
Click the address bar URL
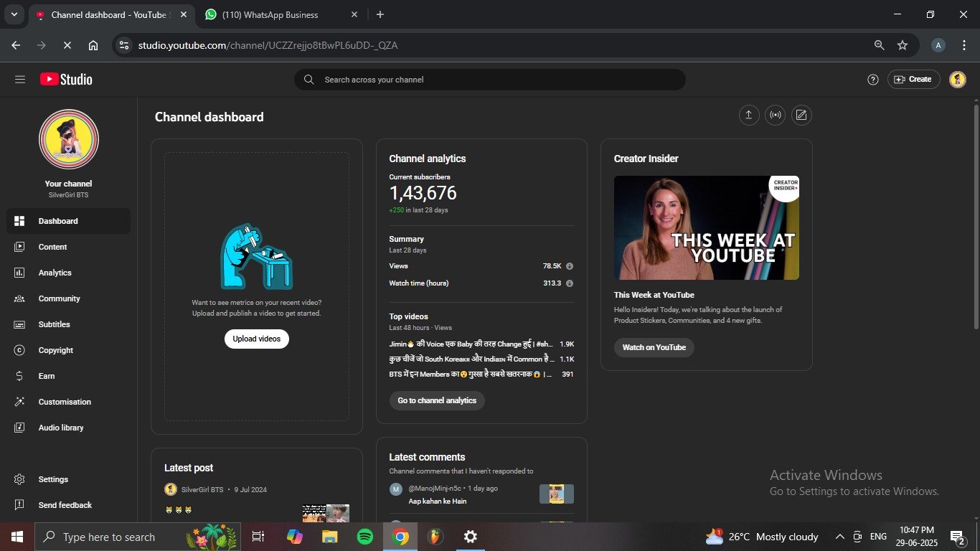coord(268,45)
